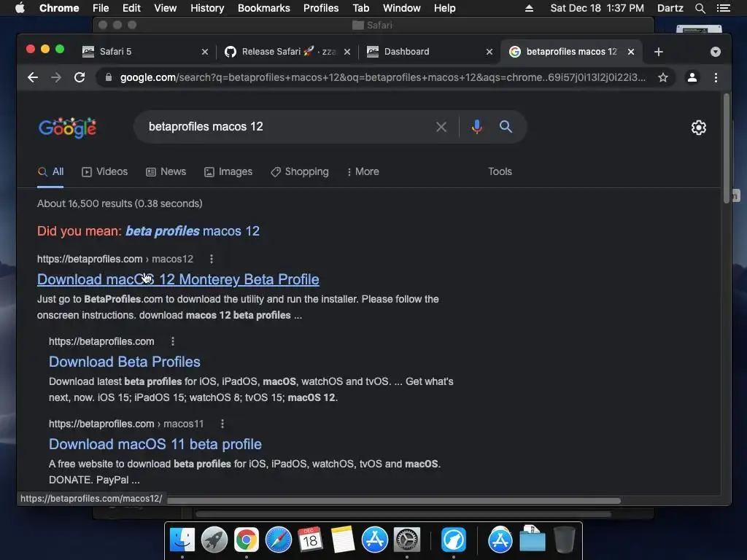This screenshot has width=747, height=560.
Task: Select the All results filter
Action: [50, 172]
